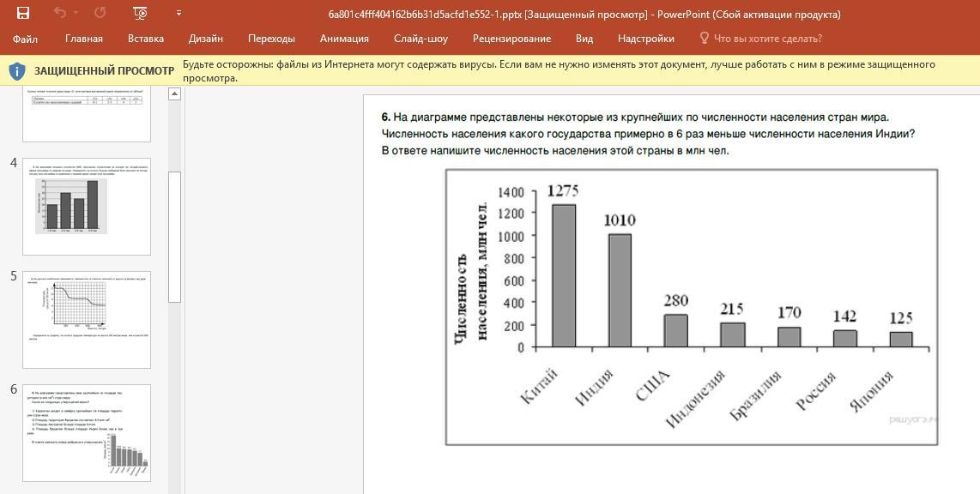Switch to the Анимация tab
Screen dimensions: 980x494
pos(344,39)
